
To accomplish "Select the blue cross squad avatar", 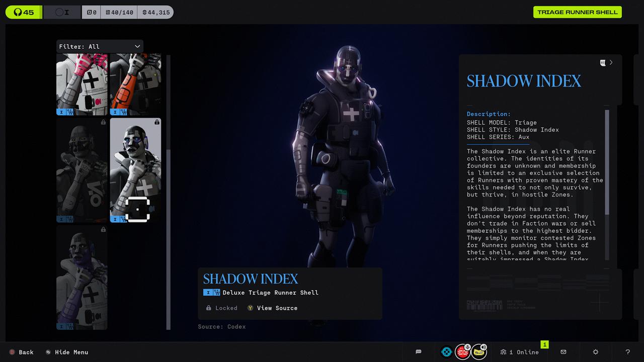I will tap(446, 352).
